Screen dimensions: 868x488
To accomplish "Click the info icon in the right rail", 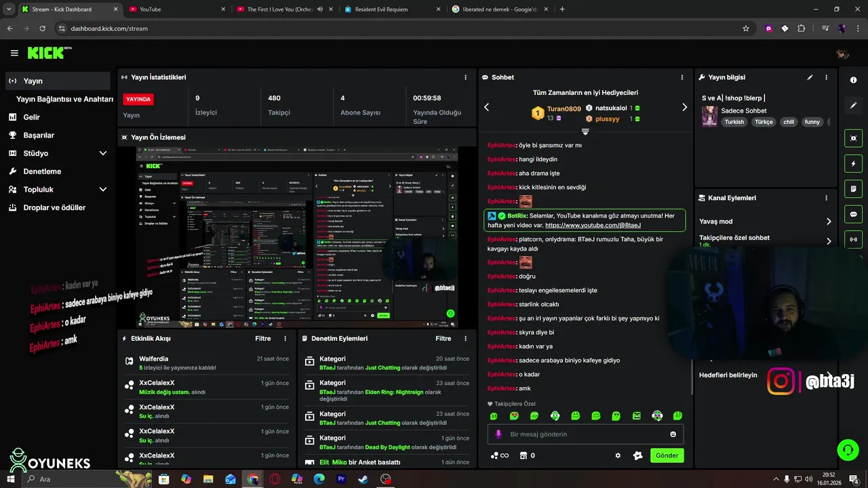I will click(x=853, y=80).
